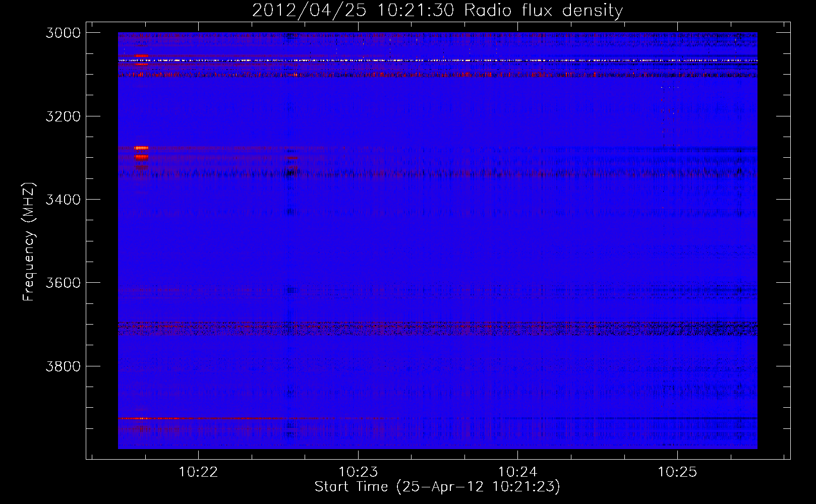This screenshot has width=816, height=504.
Task: Click the 3400 frequency tick label
Action: [63, 200]
